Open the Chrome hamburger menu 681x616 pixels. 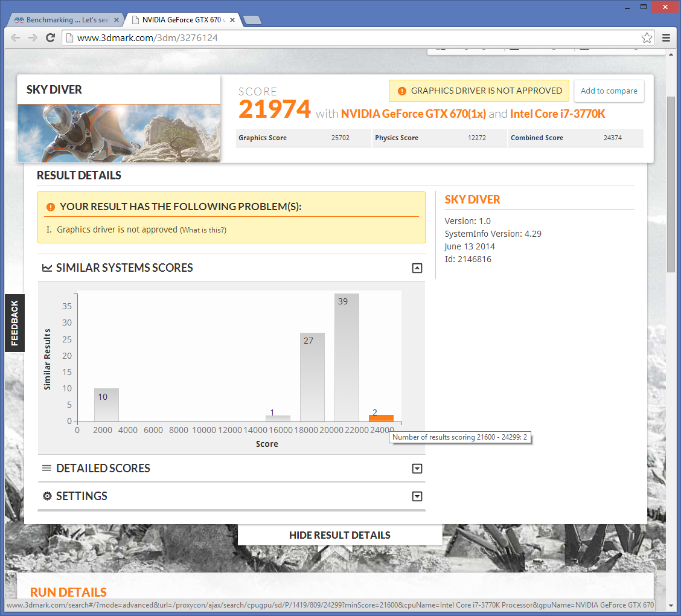pos(667,38)
